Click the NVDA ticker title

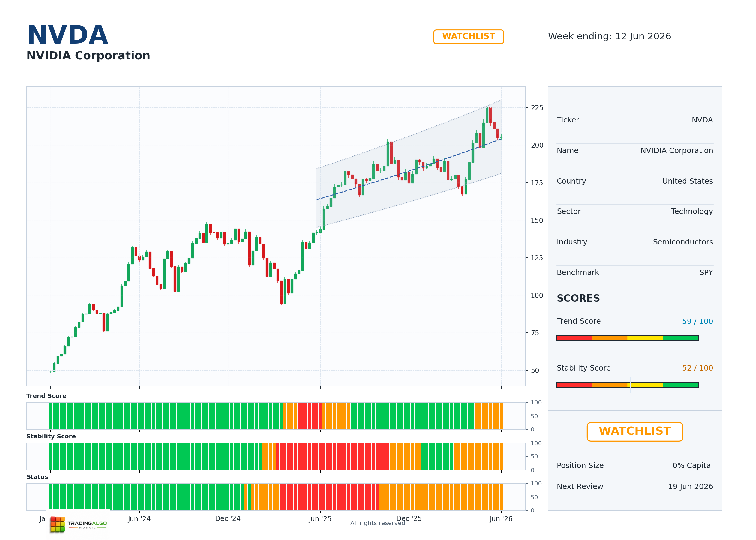67,35
